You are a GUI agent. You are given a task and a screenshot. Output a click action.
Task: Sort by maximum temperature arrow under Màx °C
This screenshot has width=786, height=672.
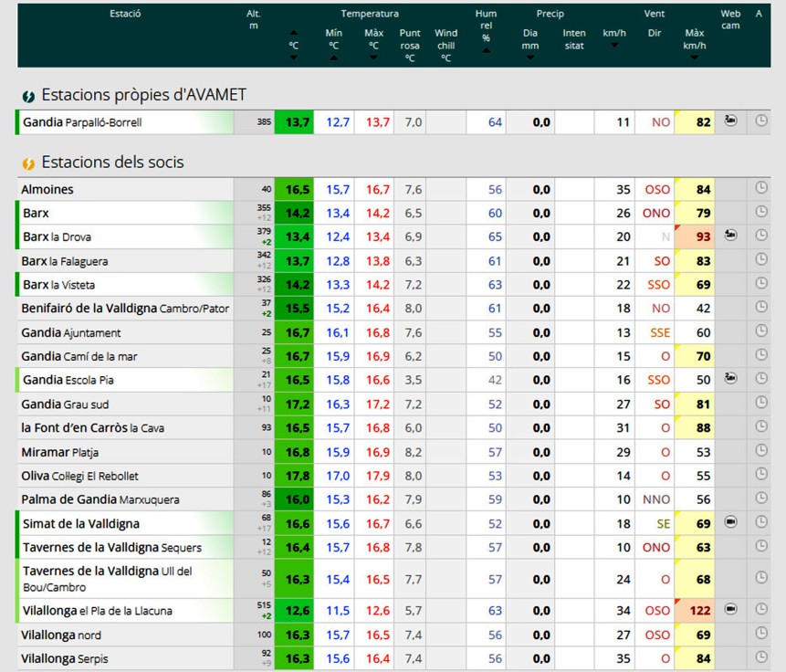pos(373,58)
